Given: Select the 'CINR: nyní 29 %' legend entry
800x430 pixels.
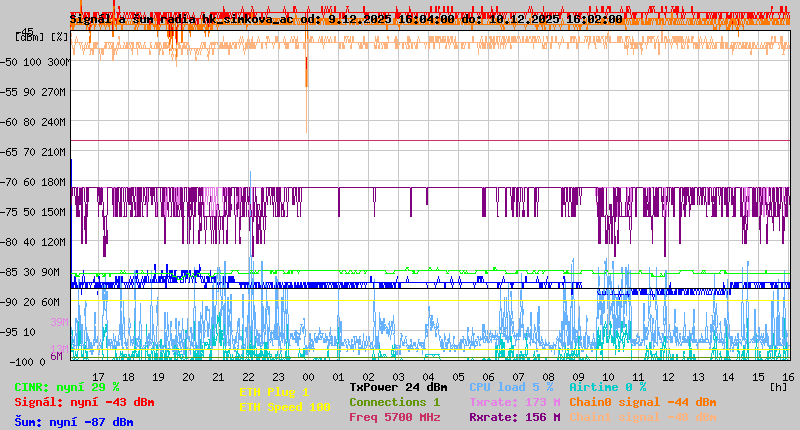Looking at the screenshot, I should (x=67, y=387).
